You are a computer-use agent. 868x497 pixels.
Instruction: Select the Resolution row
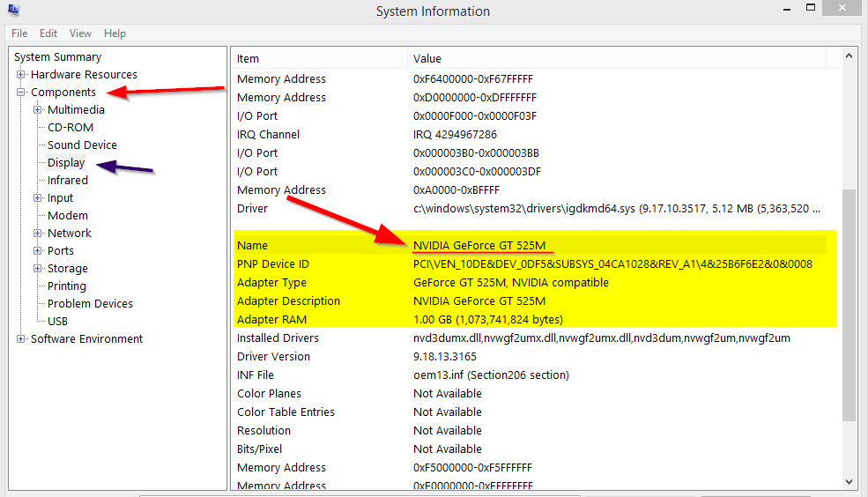point(530,431)
